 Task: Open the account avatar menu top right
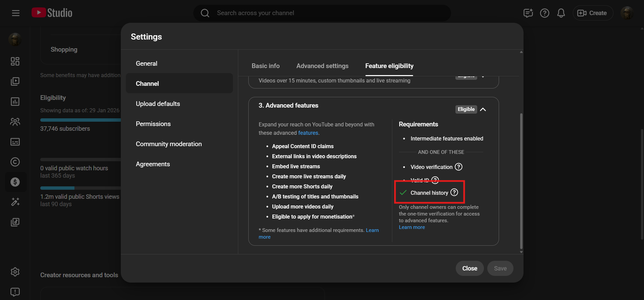point(627,13)
